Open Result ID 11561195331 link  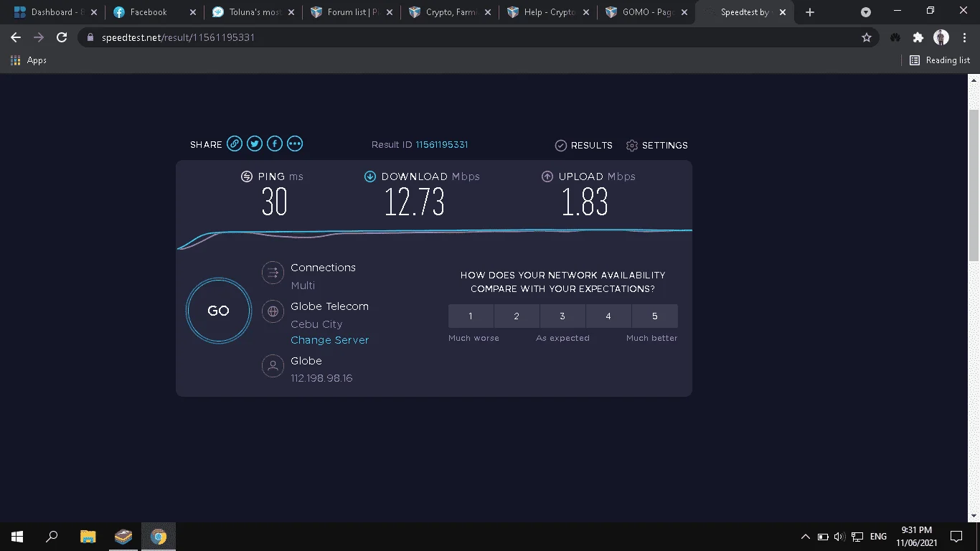click(442, 145)
